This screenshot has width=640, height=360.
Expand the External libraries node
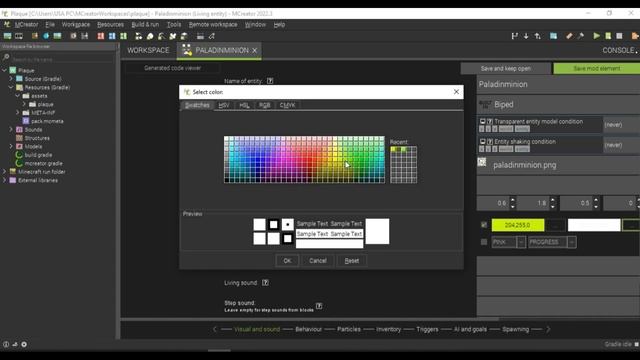pyautogui.click(x=4, y=180)
